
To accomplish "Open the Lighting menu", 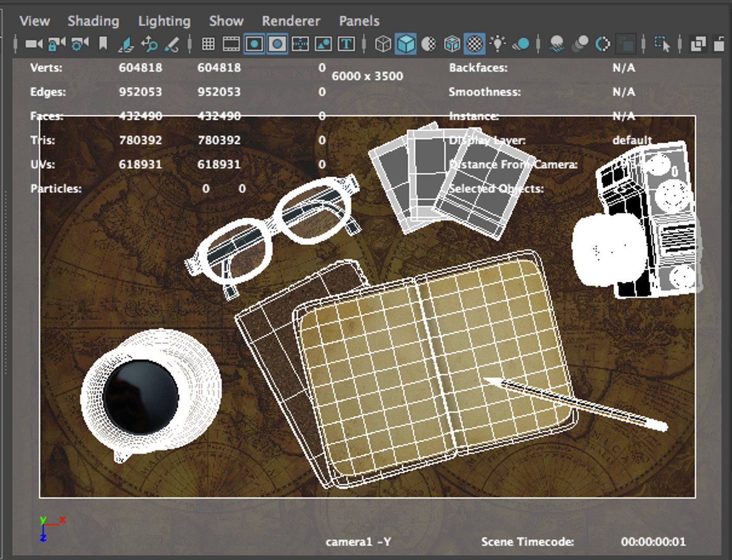I will [x=164, y=21].
